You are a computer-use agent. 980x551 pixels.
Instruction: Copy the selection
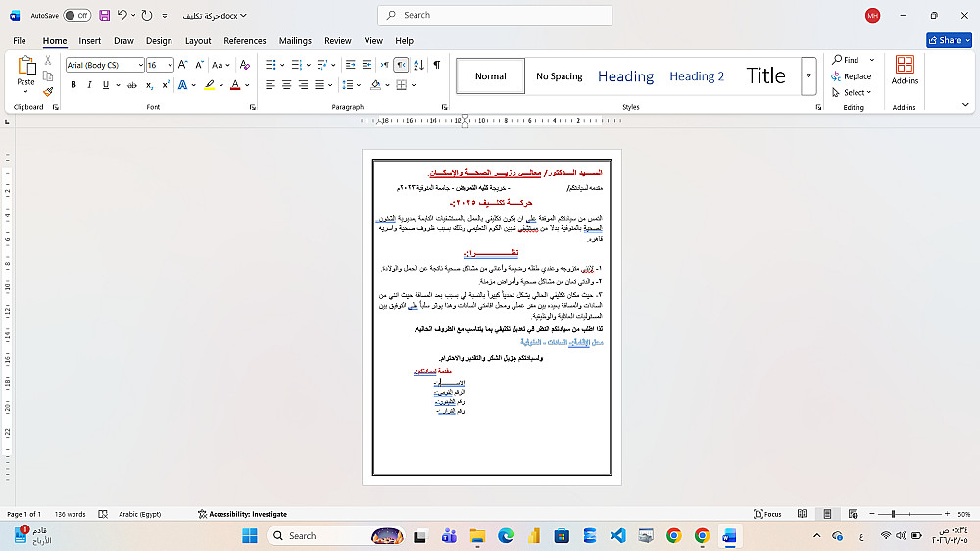point(48,76)
